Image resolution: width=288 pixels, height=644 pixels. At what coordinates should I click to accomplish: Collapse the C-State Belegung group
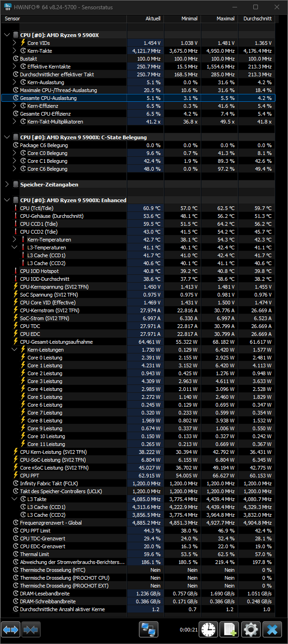tap(7, 137)
